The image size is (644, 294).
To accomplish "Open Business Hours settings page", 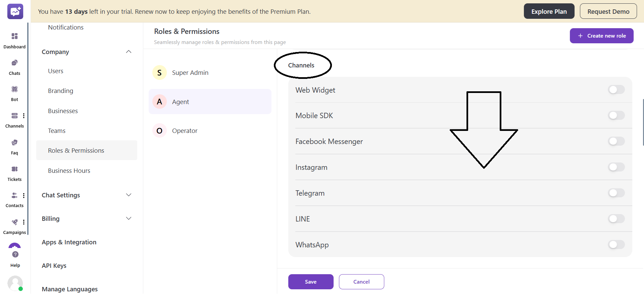I will (x=69, y=170).
